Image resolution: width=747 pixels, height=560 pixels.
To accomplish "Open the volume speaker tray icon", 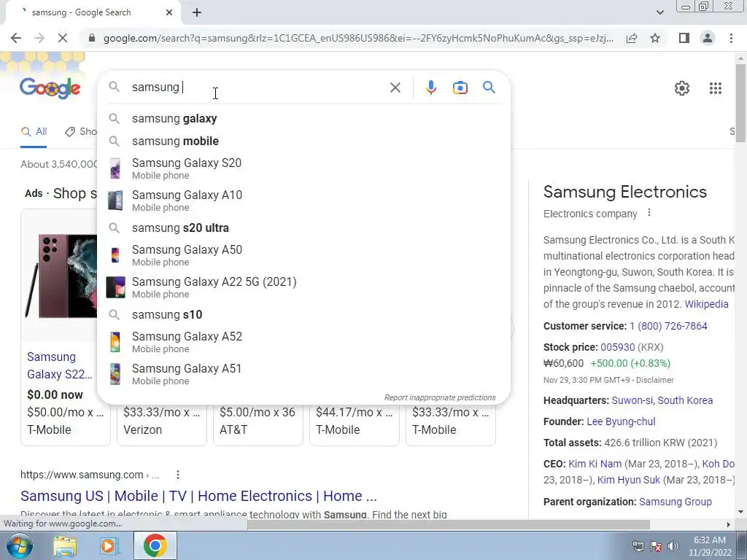I will (673, 546).
